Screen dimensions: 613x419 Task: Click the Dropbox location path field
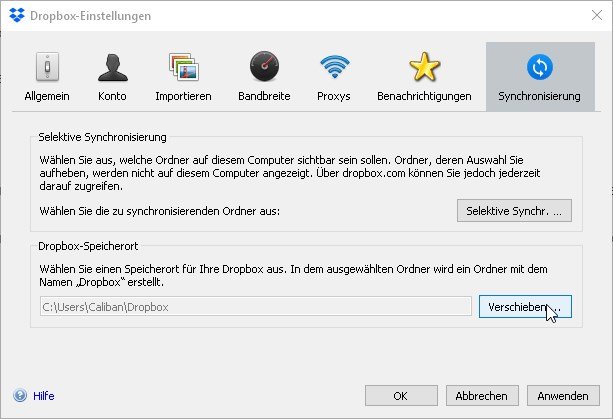point(256,307)
